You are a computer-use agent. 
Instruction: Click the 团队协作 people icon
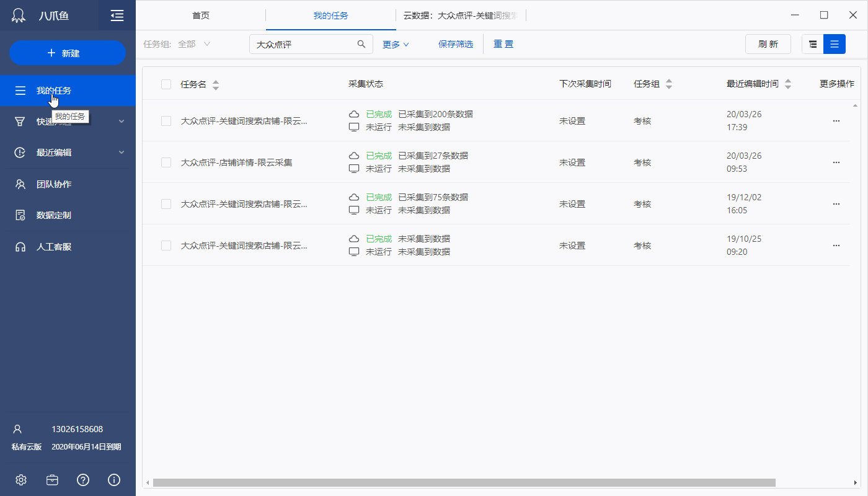tap(20, 184)
